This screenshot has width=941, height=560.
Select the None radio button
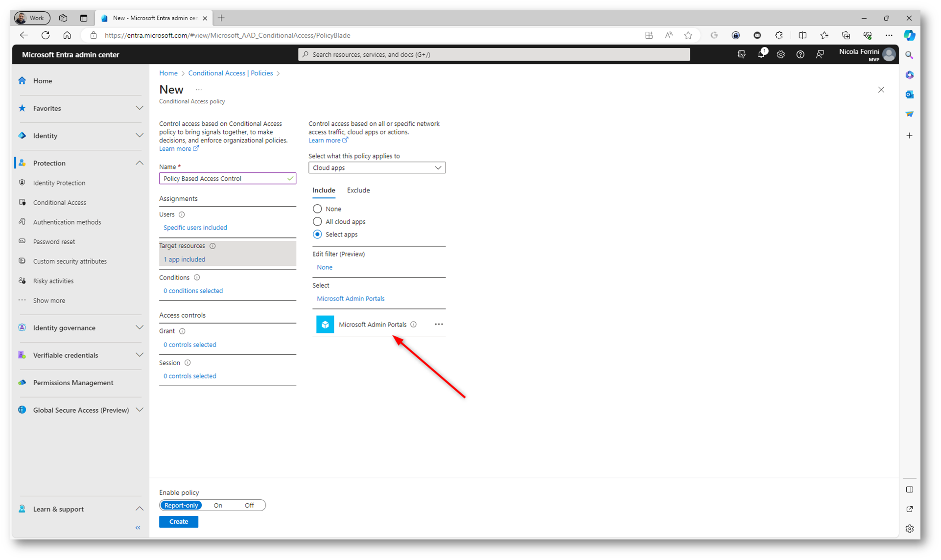(x=317, y=209)
